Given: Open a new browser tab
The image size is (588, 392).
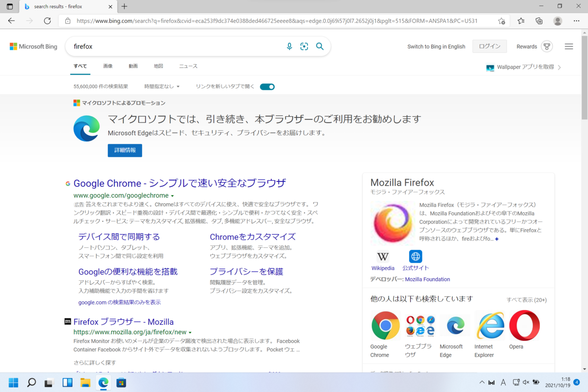Looking at the screenshot, I should [x=124, y=6].
